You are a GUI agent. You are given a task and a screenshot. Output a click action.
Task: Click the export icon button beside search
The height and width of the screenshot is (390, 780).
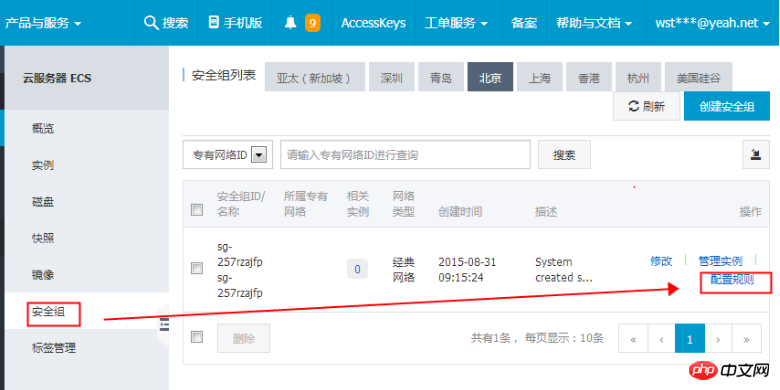pyautogui.click(x=756, y=154)
